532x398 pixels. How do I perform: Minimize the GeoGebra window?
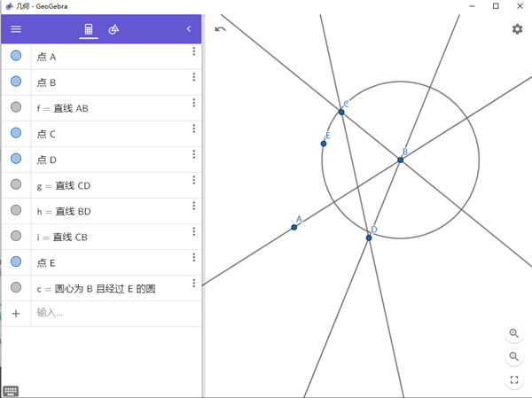pos(472,6)
